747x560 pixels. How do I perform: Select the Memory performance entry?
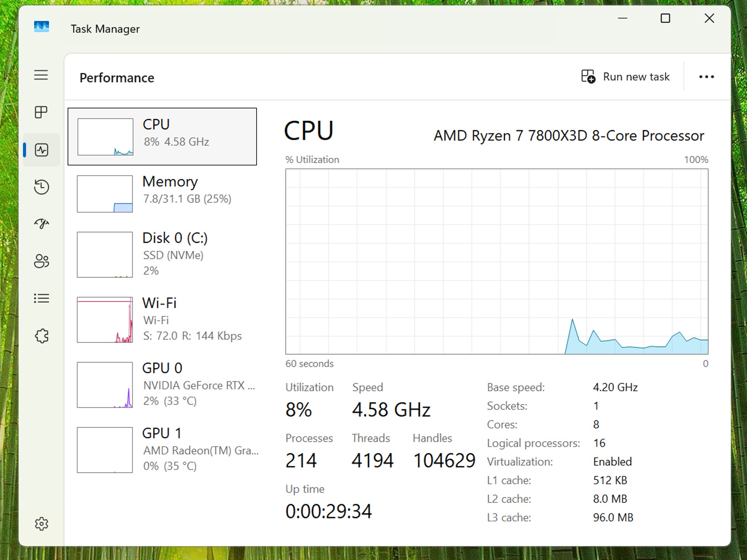(162, 194)
